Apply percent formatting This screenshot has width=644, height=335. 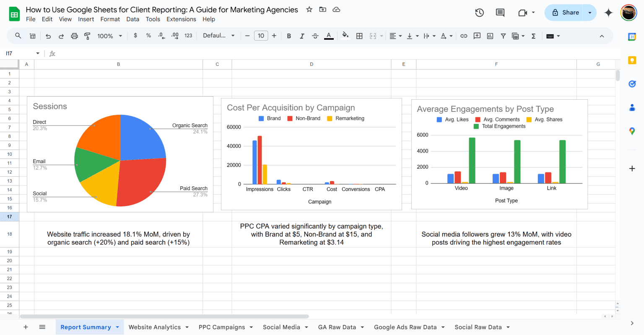(x=148, y=36)
